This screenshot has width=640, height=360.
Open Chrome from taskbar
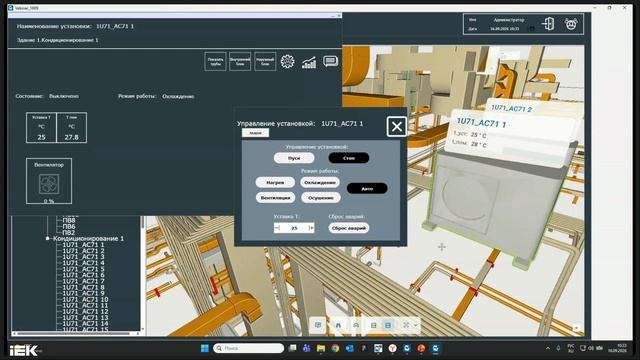[335, 348]
